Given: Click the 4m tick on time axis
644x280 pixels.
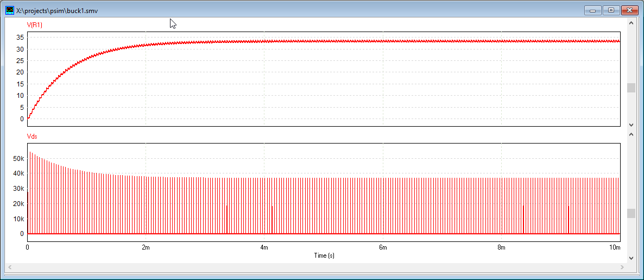Looking at the screenshot, I should [264, 247].
